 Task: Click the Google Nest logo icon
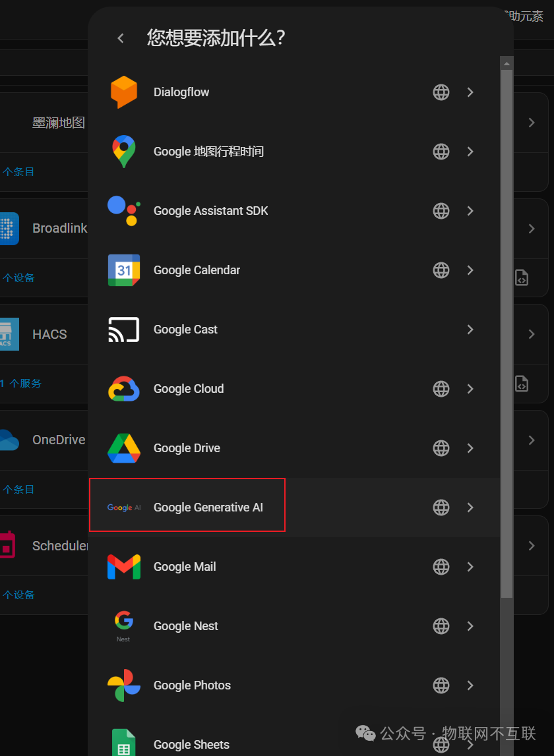click(123, 625)
